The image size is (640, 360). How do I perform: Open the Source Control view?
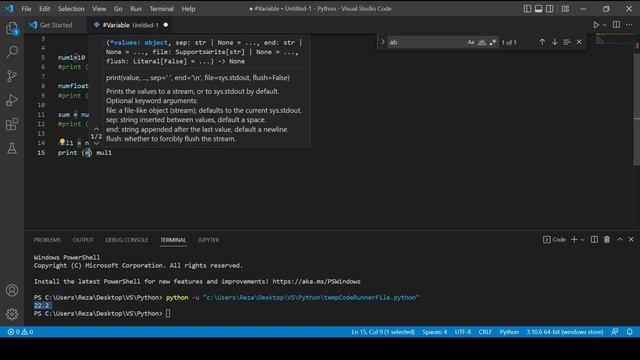[12, 76]
